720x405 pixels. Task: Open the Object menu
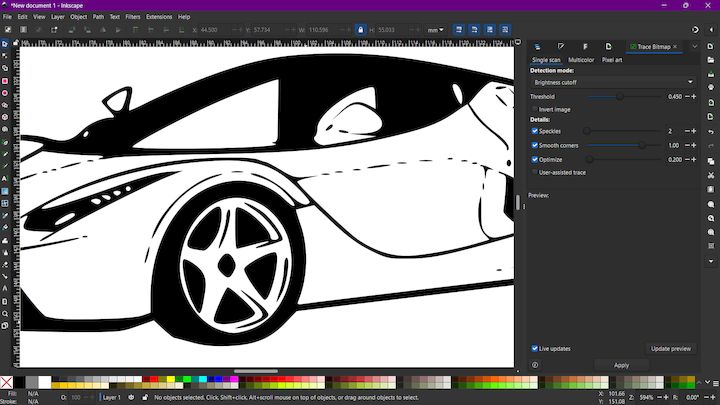point(79,17)
